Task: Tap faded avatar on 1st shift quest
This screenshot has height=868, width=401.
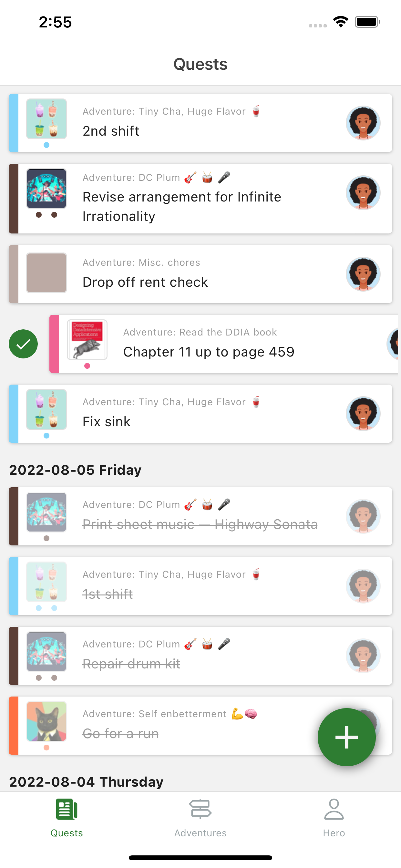Action: pos(363,586)
